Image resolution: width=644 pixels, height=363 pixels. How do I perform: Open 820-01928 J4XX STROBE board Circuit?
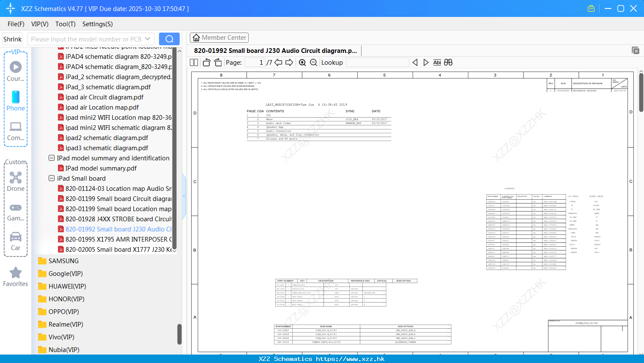[x=115, y=219]
